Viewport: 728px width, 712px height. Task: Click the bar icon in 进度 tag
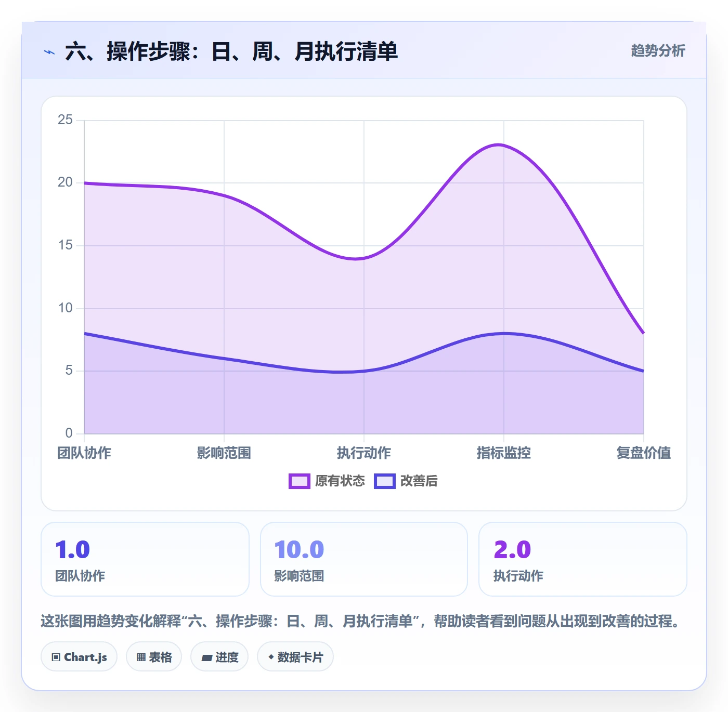(206, 658)
